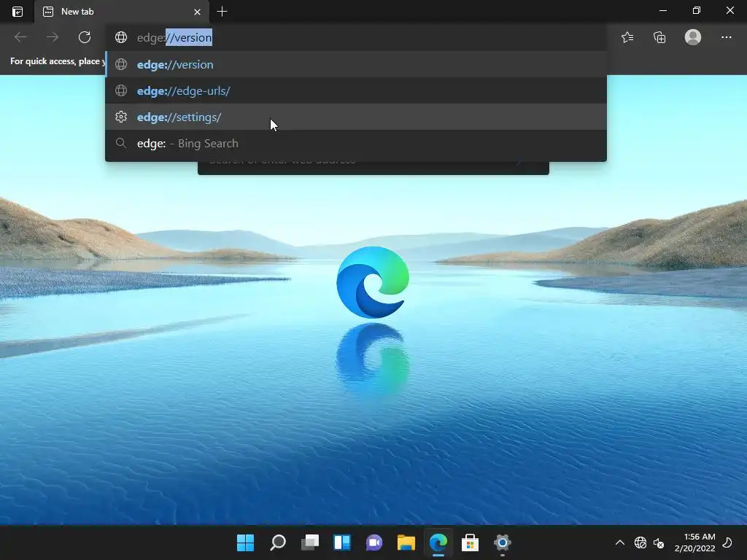Expand the hidden tray icons chevron
The width and height of the screenshot is (747, 560).
tap(620, 542)
